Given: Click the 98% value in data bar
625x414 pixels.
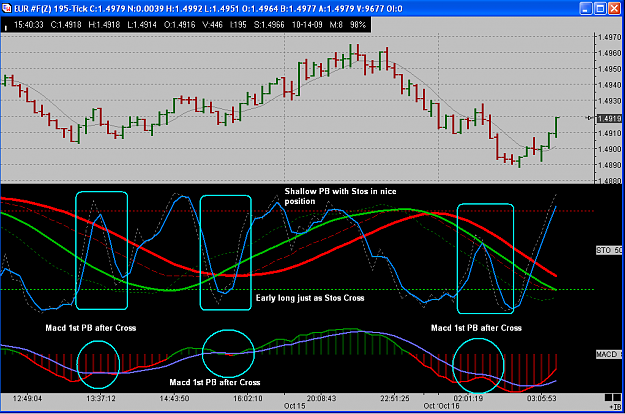Looking at the screenshot, I should click(358, 25).
